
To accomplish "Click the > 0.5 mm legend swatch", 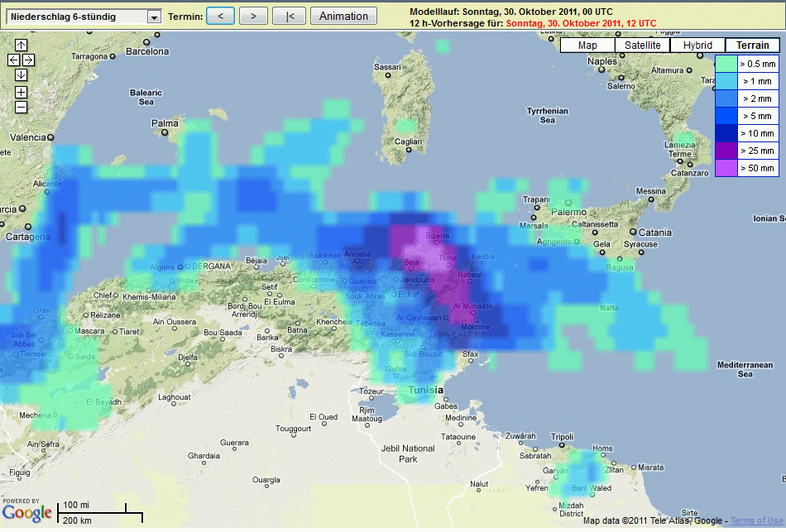I will tap(726, 64).
